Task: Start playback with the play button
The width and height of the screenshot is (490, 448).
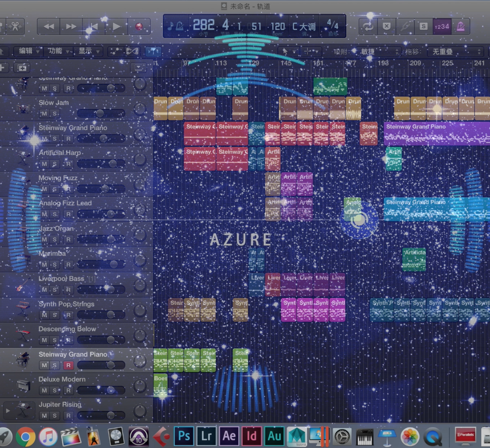Action: pos(116,27)
